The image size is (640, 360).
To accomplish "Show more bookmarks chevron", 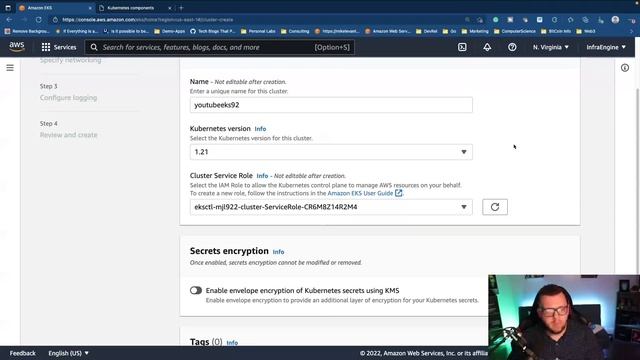I will [631, 31].
